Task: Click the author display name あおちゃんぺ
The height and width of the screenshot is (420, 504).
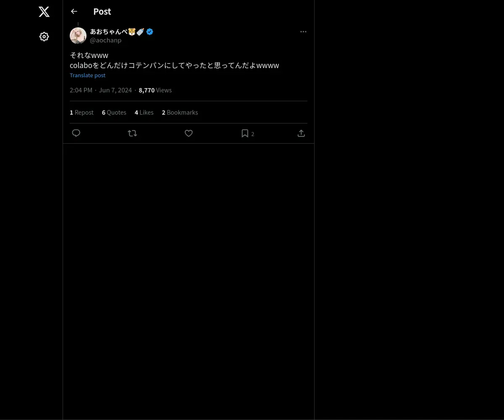Action: point(109,31)
